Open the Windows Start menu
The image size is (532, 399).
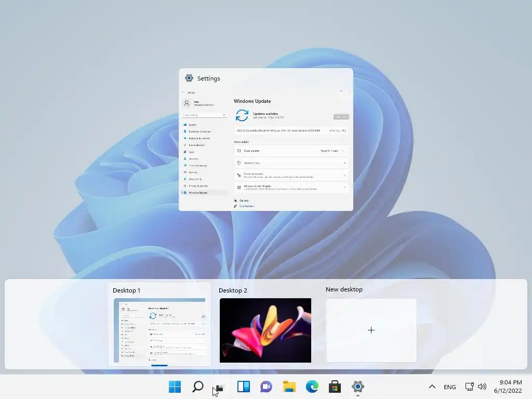175,387
